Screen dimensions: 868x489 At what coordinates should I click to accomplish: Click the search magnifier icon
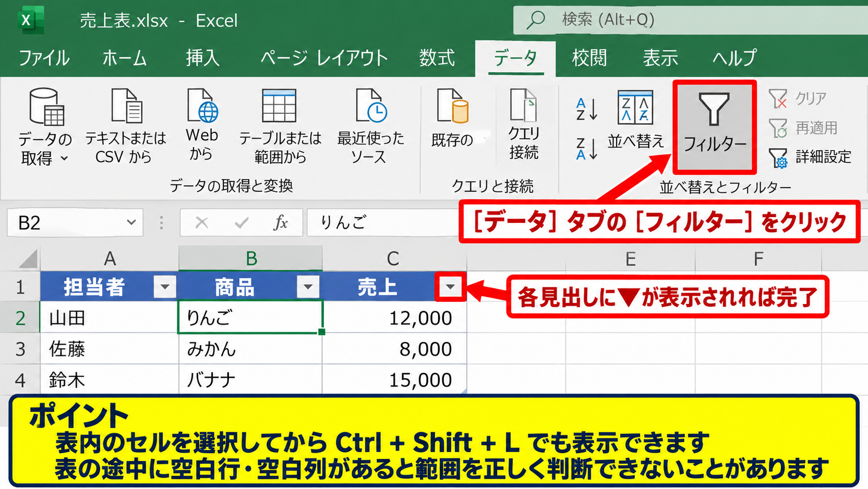536,20
